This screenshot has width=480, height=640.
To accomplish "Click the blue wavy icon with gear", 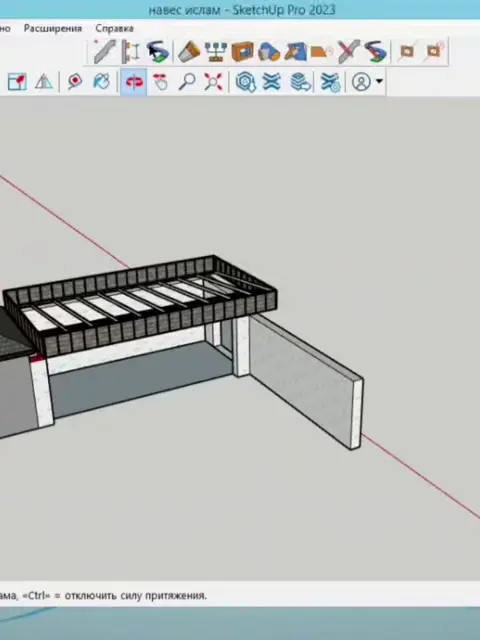I will tap(330, 82).
